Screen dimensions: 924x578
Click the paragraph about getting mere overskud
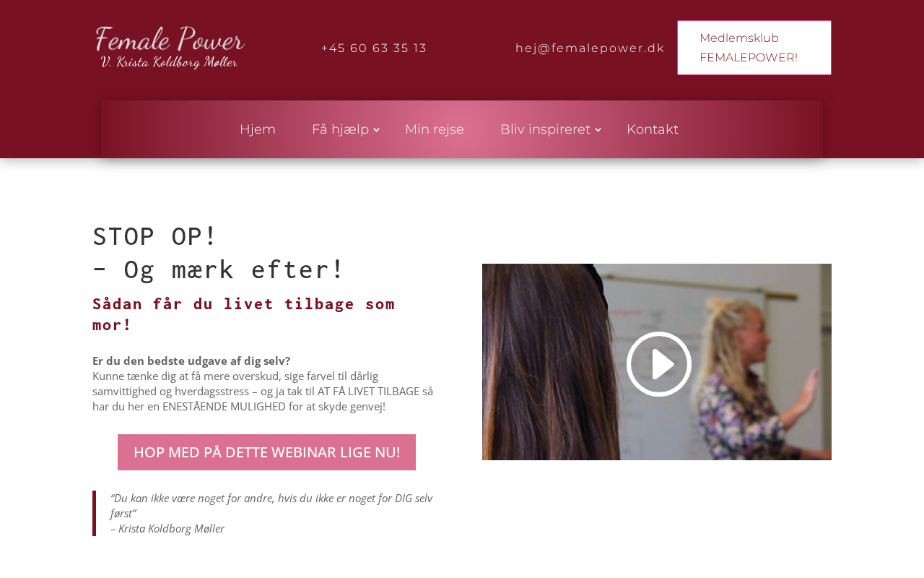263,391
